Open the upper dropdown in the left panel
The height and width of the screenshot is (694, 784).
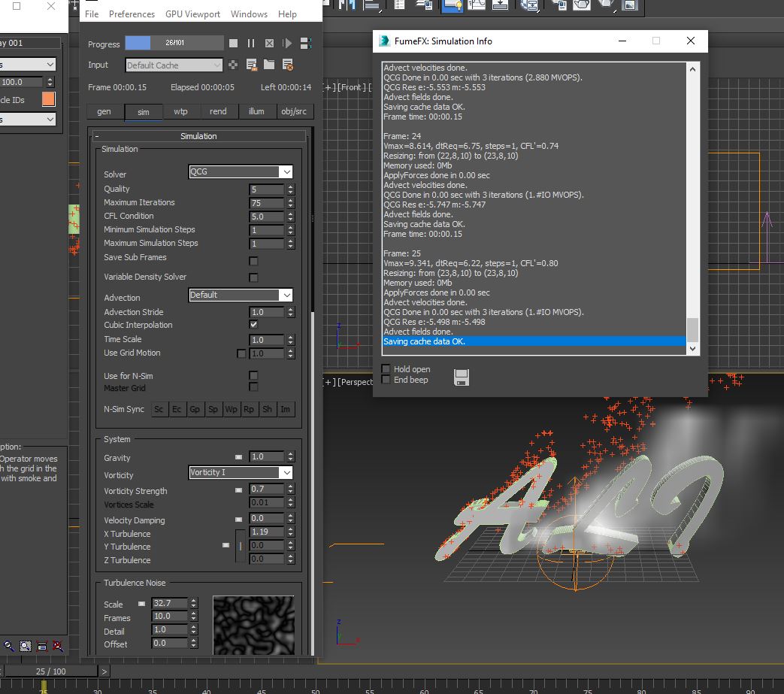click(x=28, y=64)
